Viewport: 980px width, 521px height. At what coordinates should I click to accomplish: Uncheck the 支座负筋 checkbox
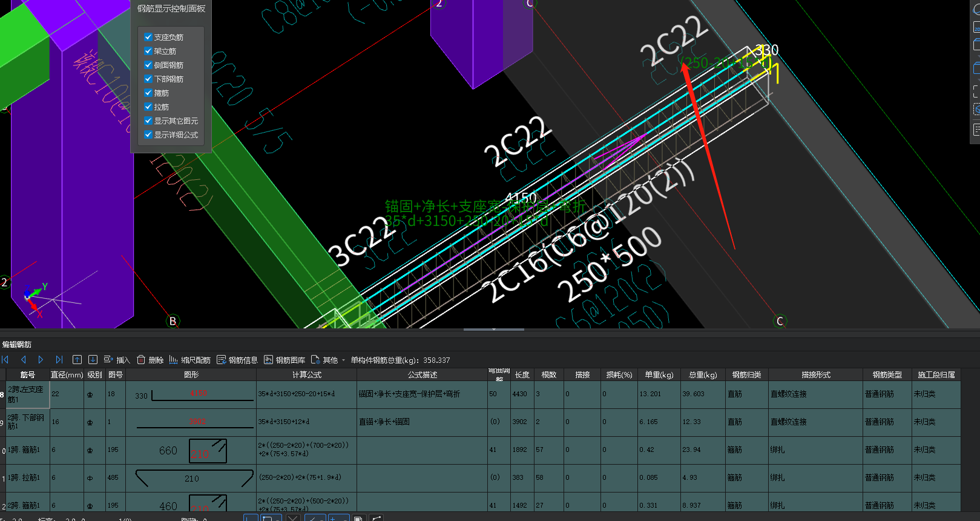148,37
